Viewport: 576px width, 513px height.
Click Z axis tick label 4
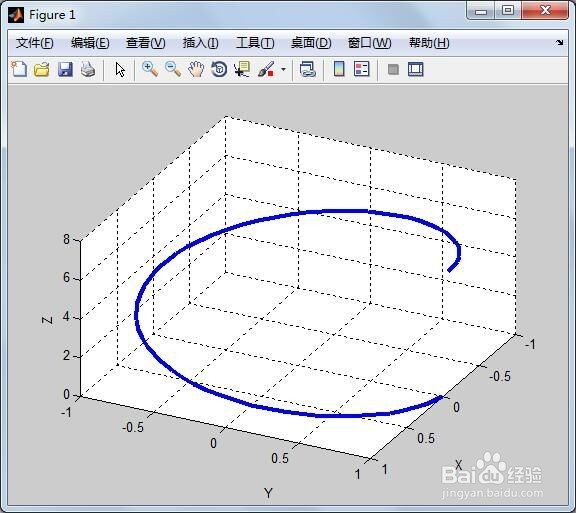(66, 317)
